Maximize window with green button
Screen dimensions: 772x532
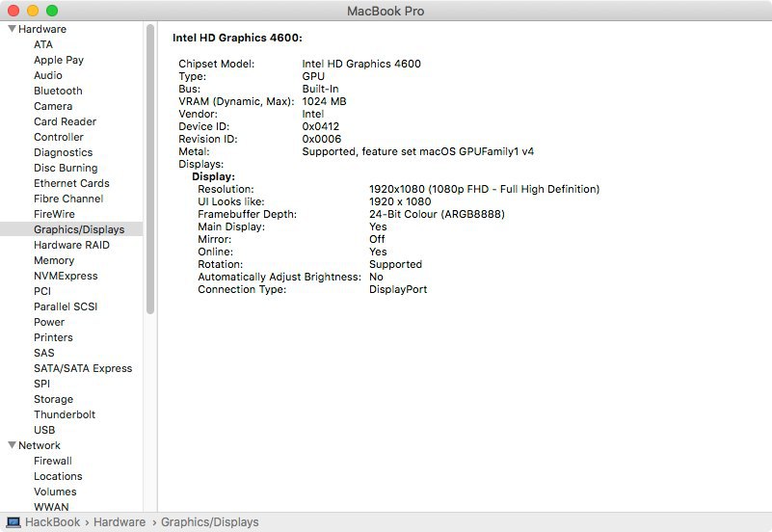pos(52,11)
